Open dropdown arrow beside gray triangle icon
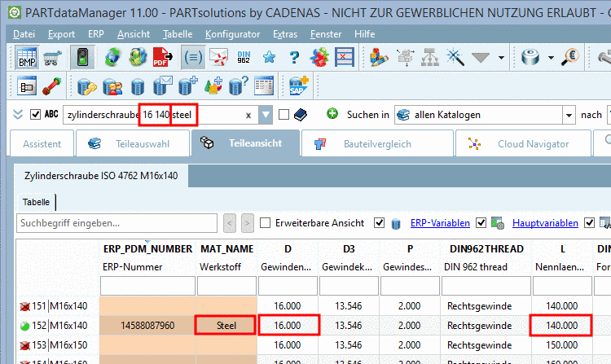Image resolution: width=611 pixels, height=364 pixels. click(501, 58)
